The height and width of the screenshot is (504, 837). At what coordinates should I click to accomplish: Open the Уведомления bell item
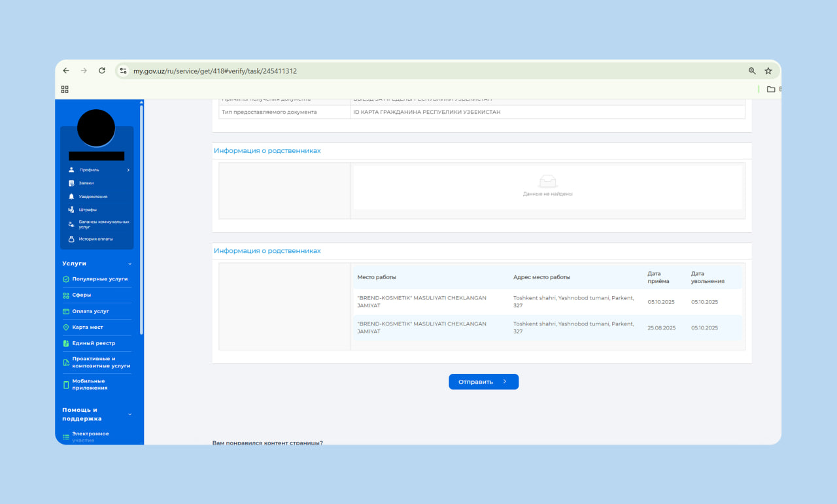click(92, 197)
